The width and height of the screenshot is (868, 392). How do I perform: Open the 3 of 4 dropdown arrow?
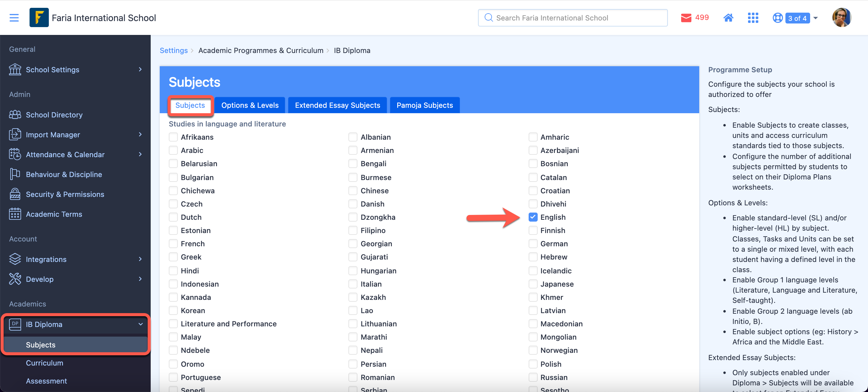(x=816, y=18)
